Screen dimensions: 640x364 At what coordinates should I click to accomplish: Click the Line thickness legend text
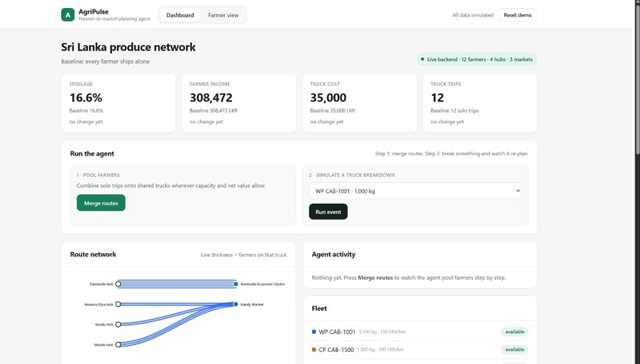(244, 255)
